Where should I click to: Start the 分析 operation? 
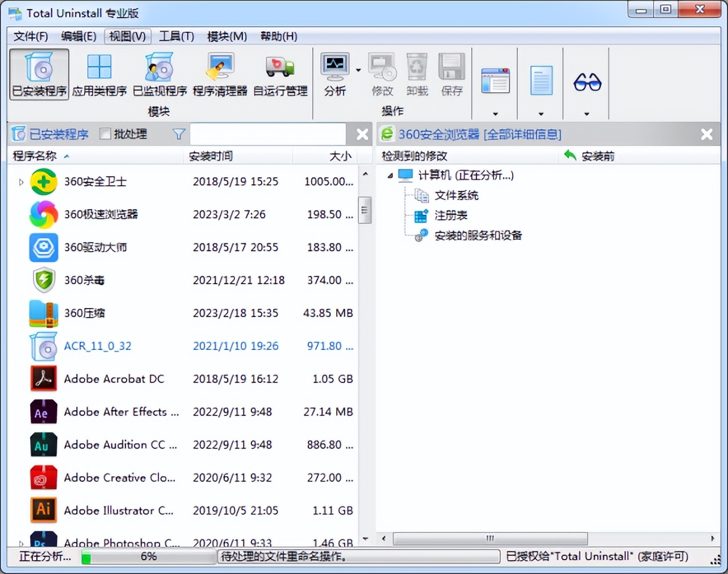click(334, 74)
